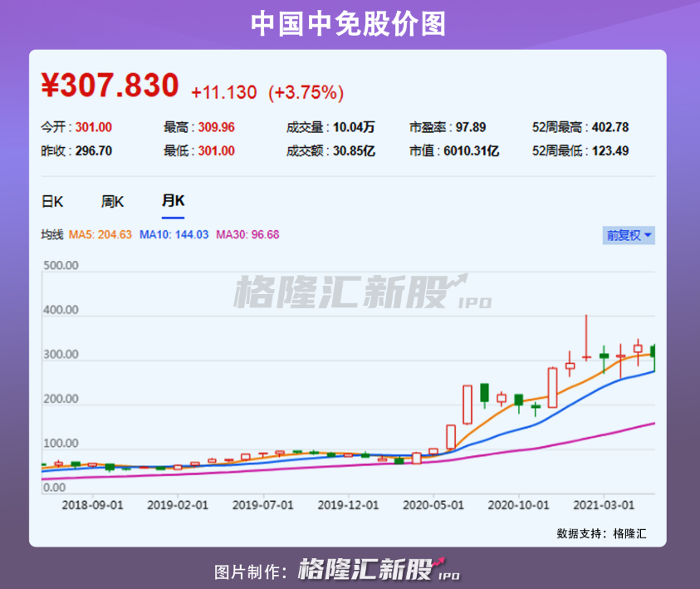Click the 今开 301.00 opening price
The width and height of the screenshot is (700, 589).
76,127
